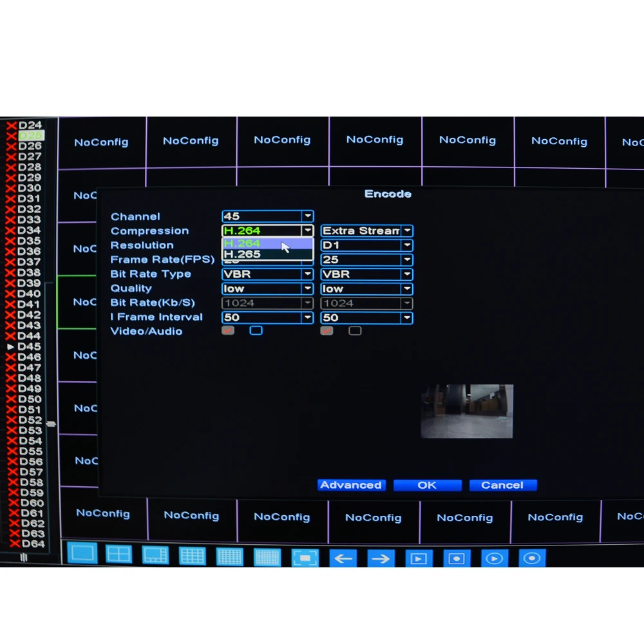Screen dimensions: 644x644
Task: Click the channel list scrollbar handle
Action: click(x=51, y=424)
